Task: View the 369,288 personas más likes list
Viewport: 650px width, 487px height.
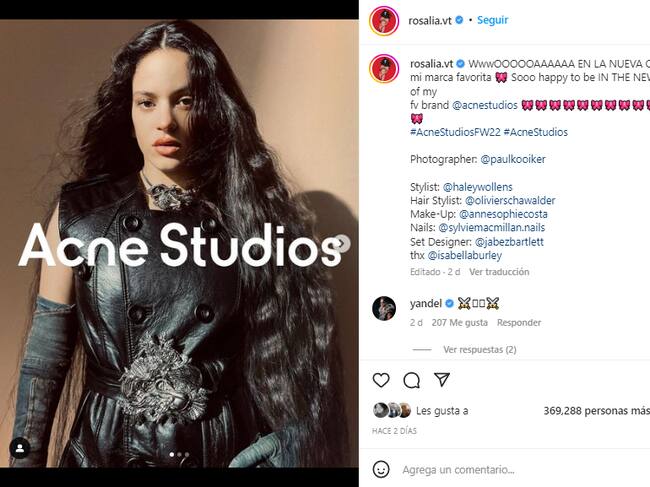Action: [x=597, y=410]
